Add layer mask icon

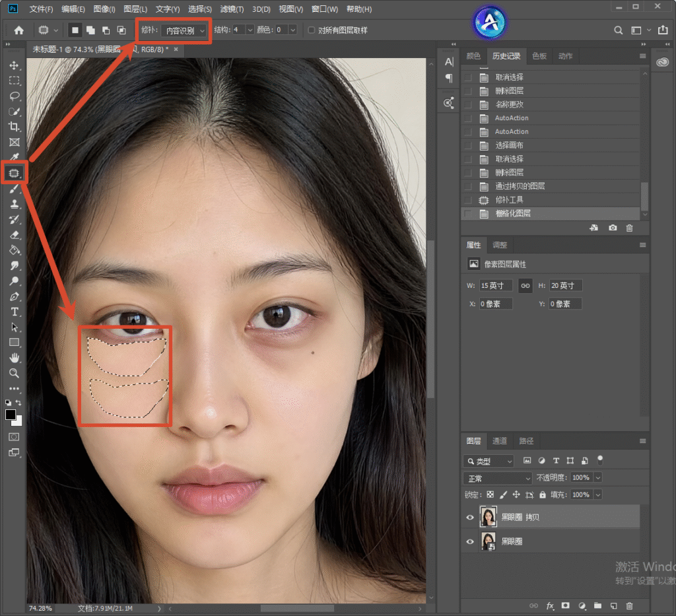click(x=566, y=605)
